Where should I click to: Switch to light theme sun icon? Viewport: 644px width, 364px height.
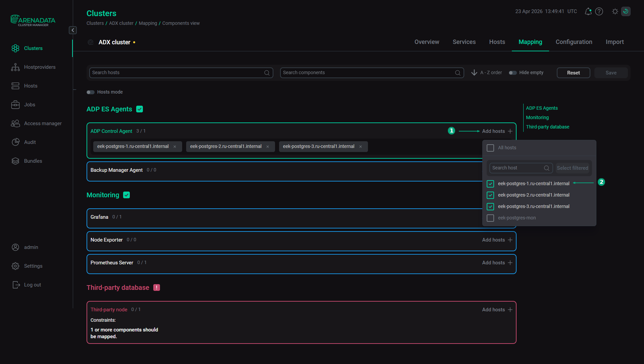coord(615,11)
